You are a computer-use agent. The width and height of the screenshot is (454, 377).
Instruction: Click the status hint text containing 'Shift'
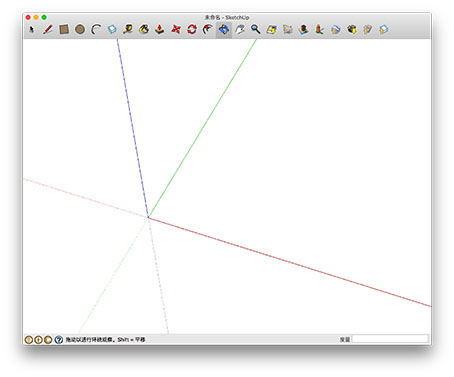pyautogui.click(x=105, y=340)
